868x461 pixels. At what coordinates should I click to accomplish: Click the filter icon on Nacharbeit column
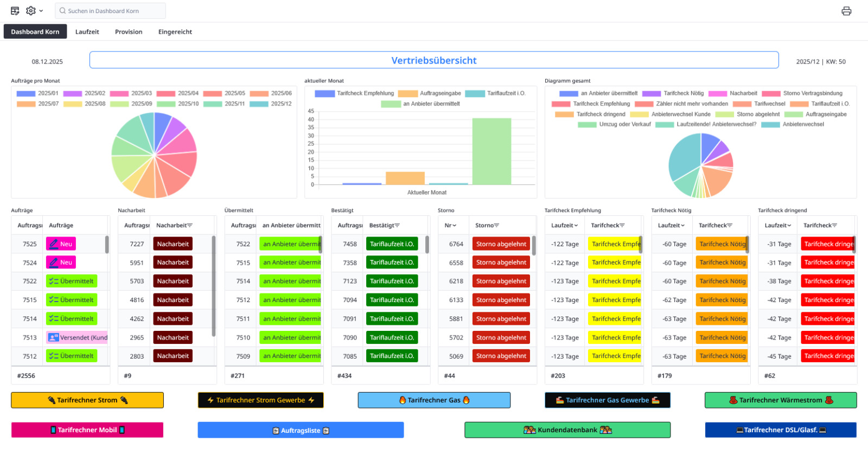pyautogui.click(x=189, y=226)
